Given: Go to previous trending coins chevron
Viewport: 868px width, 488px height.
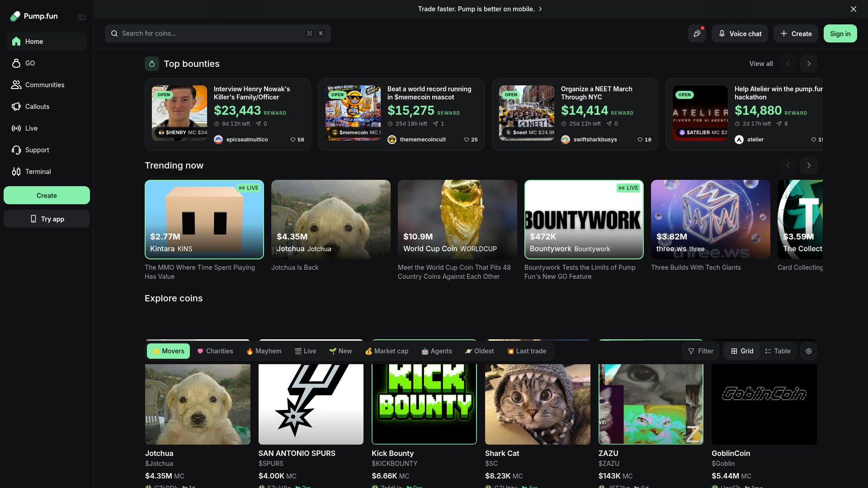Looking at the screenshot, I should tap(788, 165).
